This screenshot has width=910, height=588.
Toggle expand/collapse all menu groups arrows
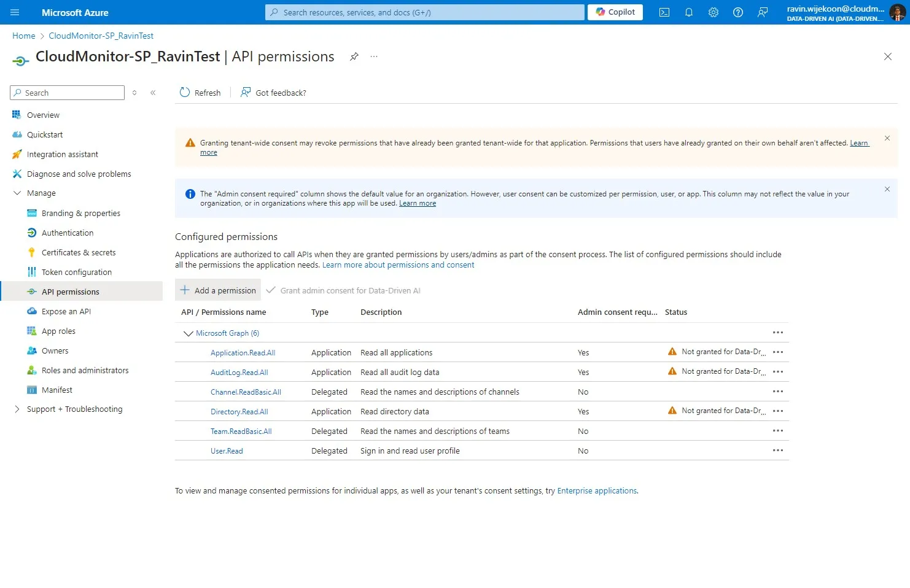(134, 93)
